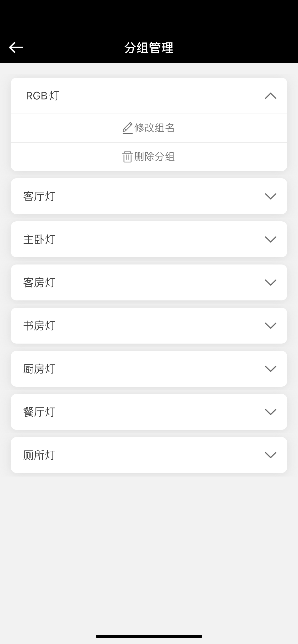Expand the 厕所灯 group chevron
298x644 pixels.
click(270, 455)
